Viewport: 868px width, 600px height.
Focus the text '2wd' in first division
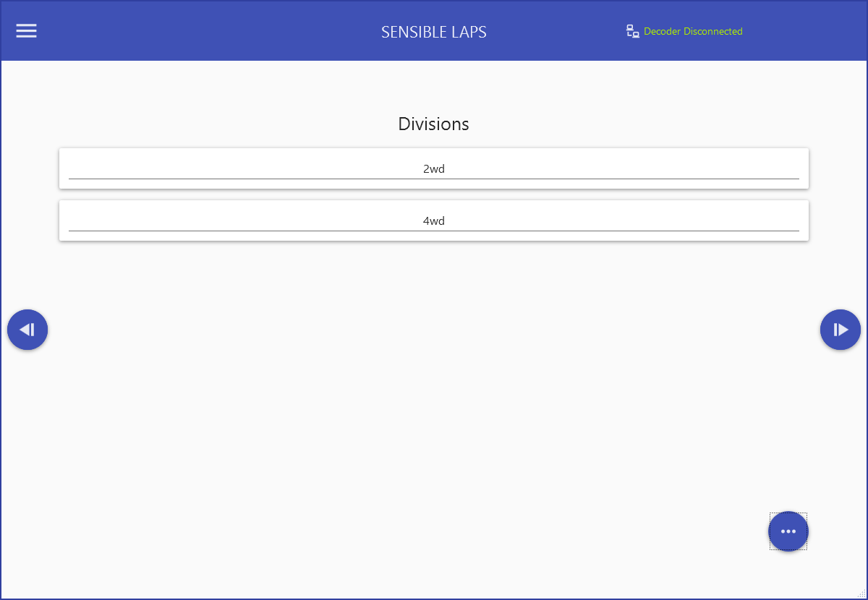tap(433, 169)
